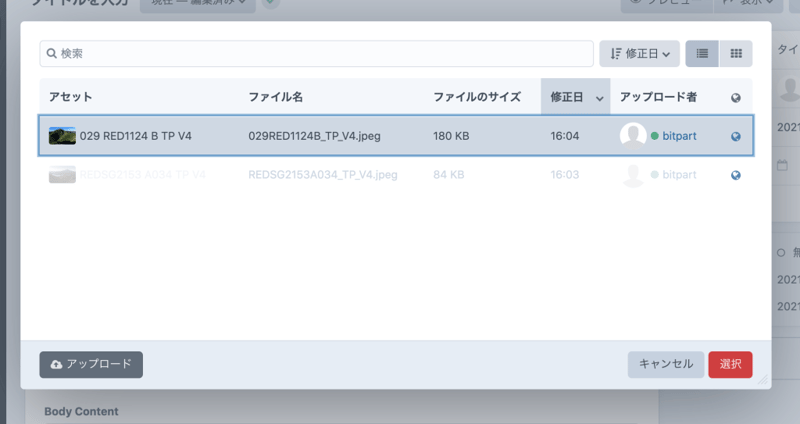Toggle sort direction arrow on 修正日 column

(x=599, y=98)
